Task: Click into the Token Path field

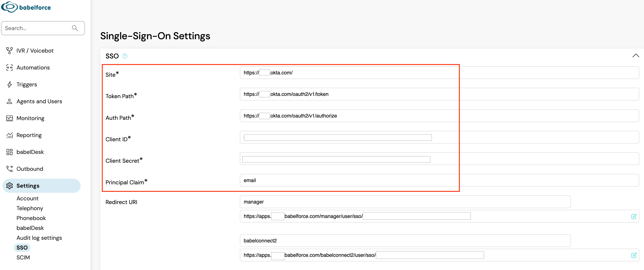Action: [x=439, y=94]
